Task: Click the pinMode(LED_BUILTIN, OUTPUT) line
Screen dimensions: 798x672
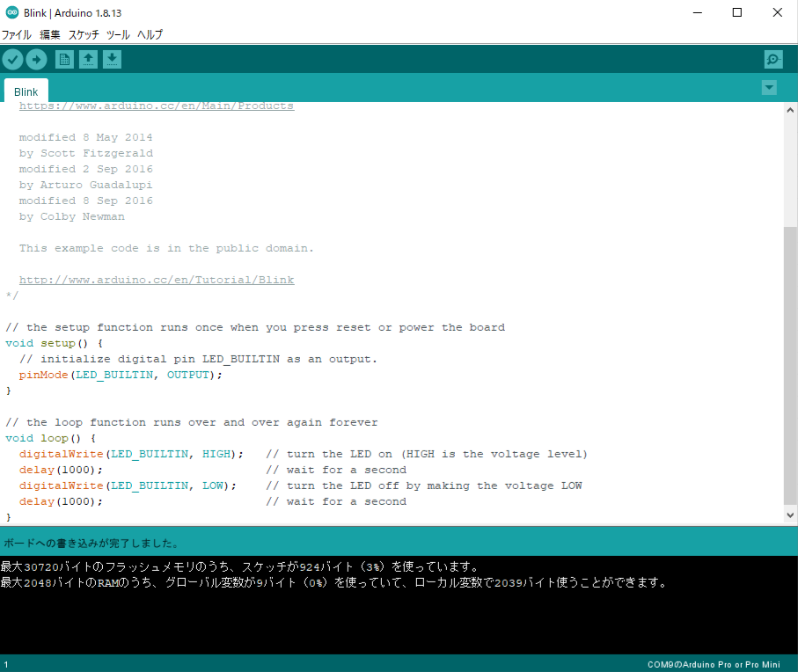Action: tap(121, 375)
